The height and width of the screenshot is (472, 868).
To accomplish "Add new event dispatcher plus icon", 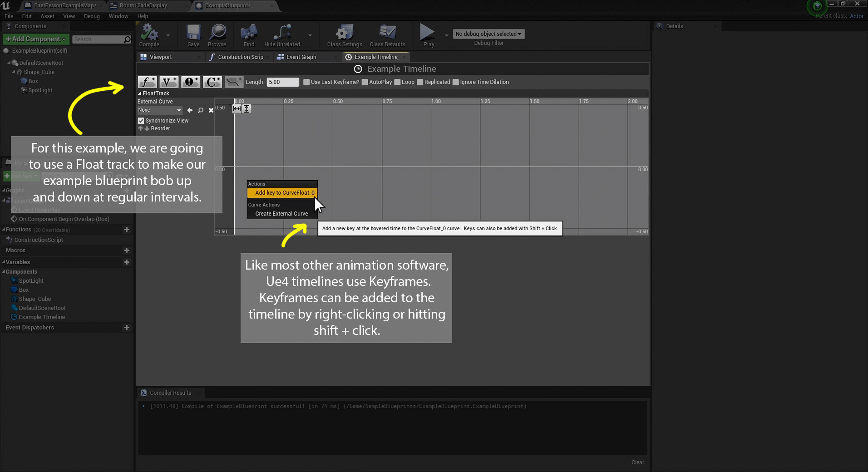I will [127, 328].
